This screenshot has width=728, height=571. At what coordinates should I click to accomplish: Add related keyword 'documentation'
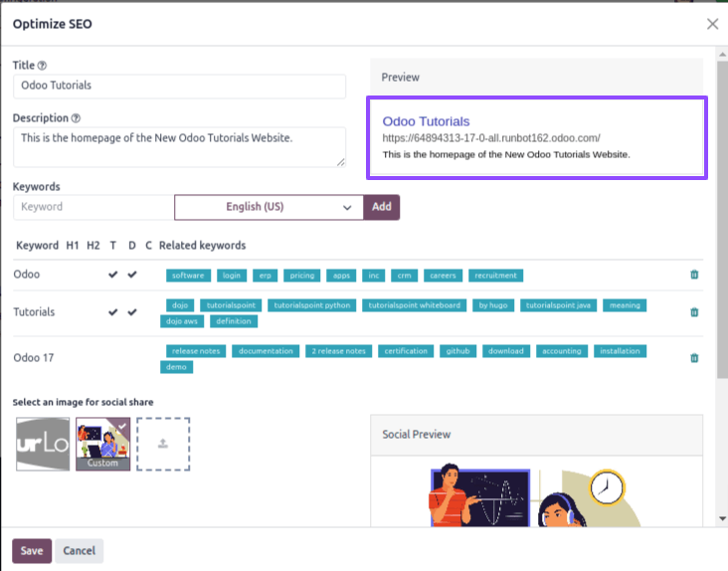tap(266, 351)
